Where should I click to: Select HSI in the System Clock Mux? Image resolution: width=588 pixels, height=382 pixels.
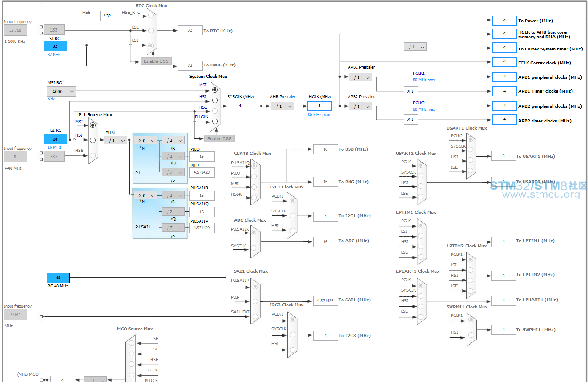pos(215,100)
